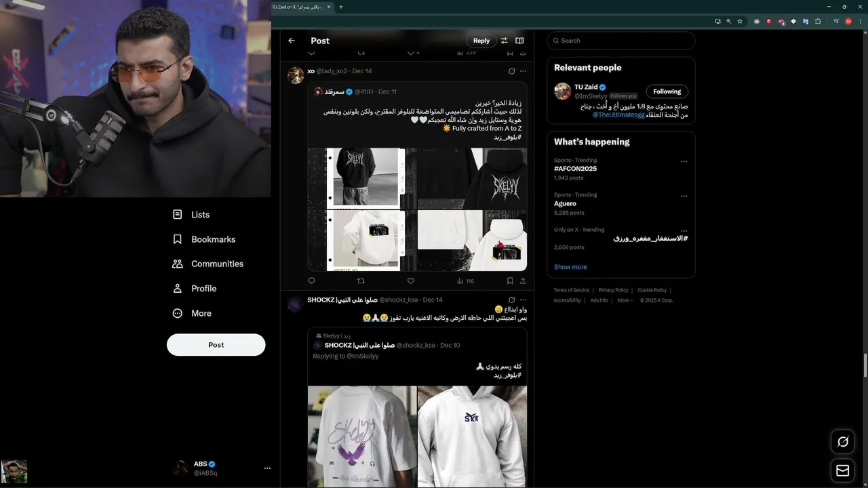Open TU Zaid profile avatar
The image size is (868, 488).
click(562, 91)
